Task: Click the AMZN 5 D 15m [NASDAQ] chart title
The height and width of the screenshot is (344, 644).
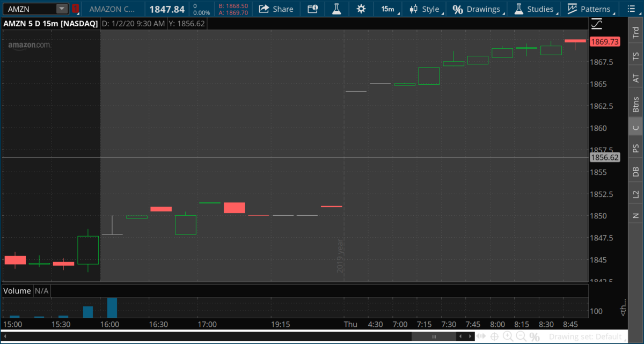Action: [x=50, y=24]
